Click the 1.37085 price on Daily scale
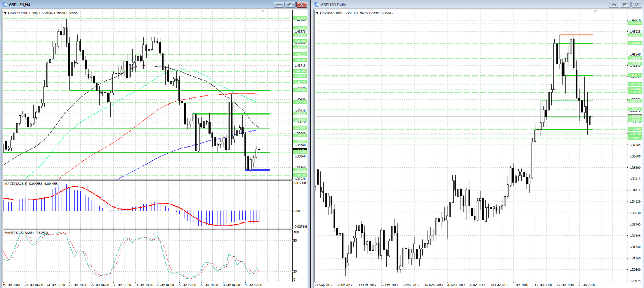 pyautogui.click(x=635, y=145)
